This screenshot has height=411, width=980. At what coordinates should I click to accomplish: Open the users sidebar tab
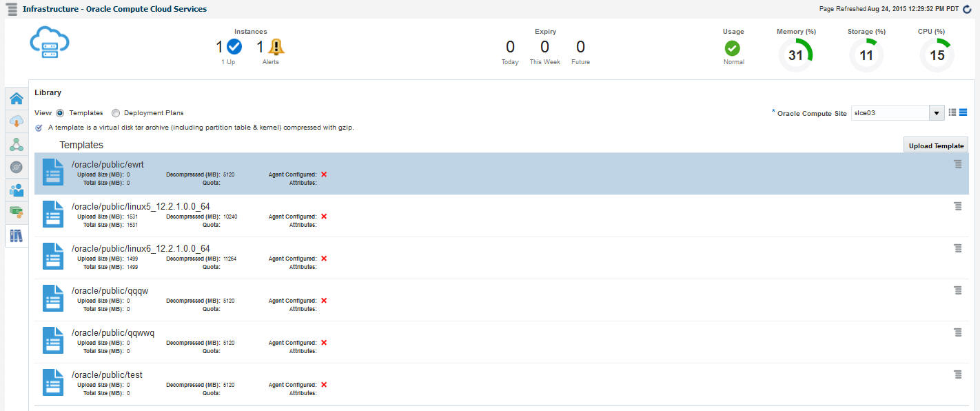pyautogui.click(x=17, y=190)
